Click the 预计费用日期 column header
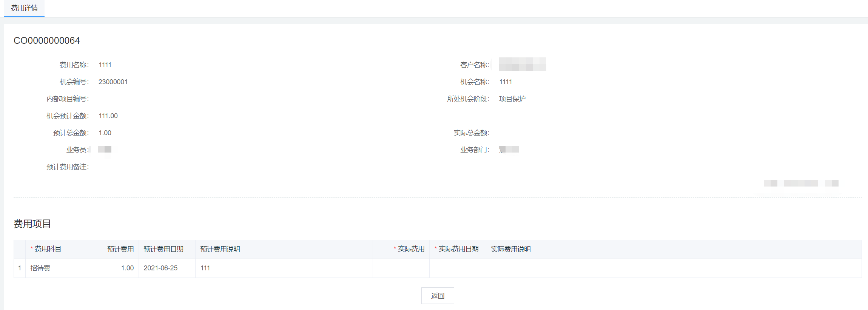The height and width of the screenshot is (310, 868). [163, 249]
